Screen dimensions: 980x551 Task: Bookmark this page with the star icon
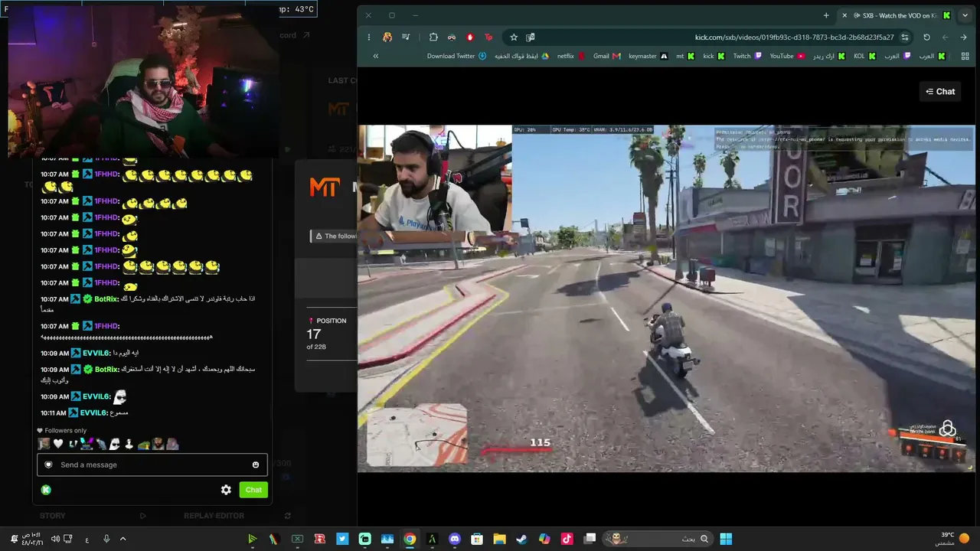point(514,37)
